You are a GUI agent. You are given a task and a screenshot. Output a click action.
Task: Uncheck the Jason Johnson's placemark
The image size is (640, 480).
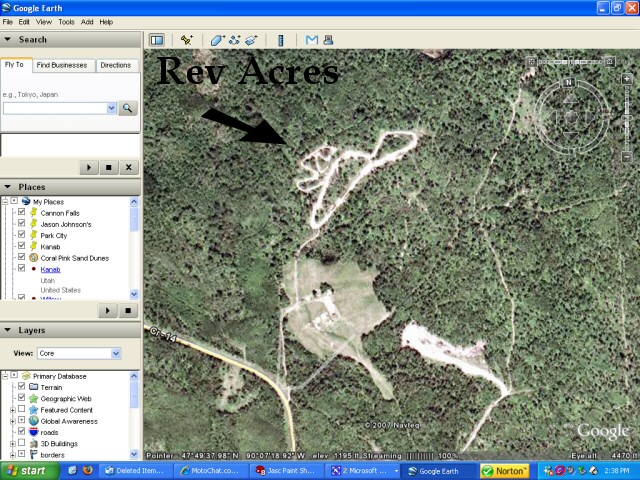22,223
